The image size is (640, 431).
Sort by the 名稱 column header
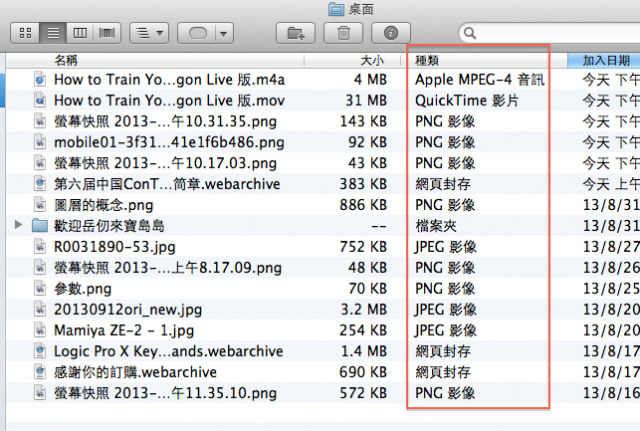[65, 60]
